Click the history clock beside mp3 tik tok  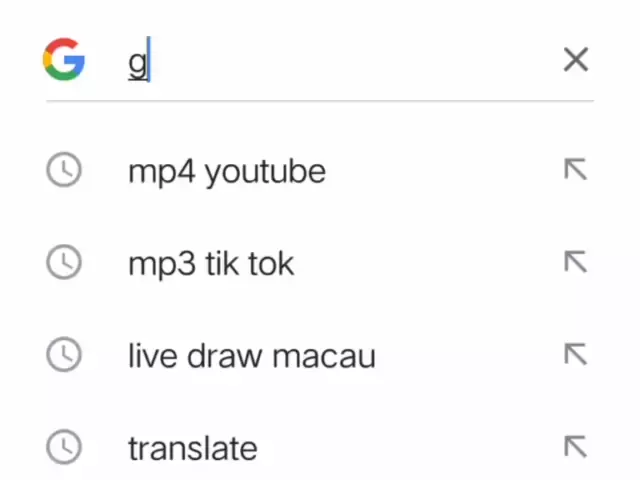pyautogui.click(x=64, y=263)
